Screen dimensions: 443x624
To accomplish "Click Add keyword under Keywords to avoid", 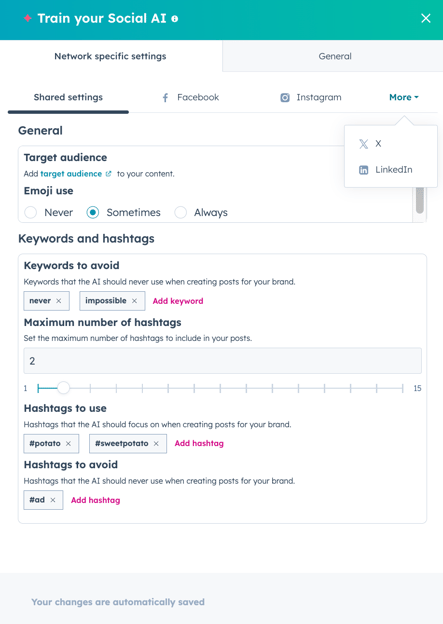I will click(x=178, y=301).
